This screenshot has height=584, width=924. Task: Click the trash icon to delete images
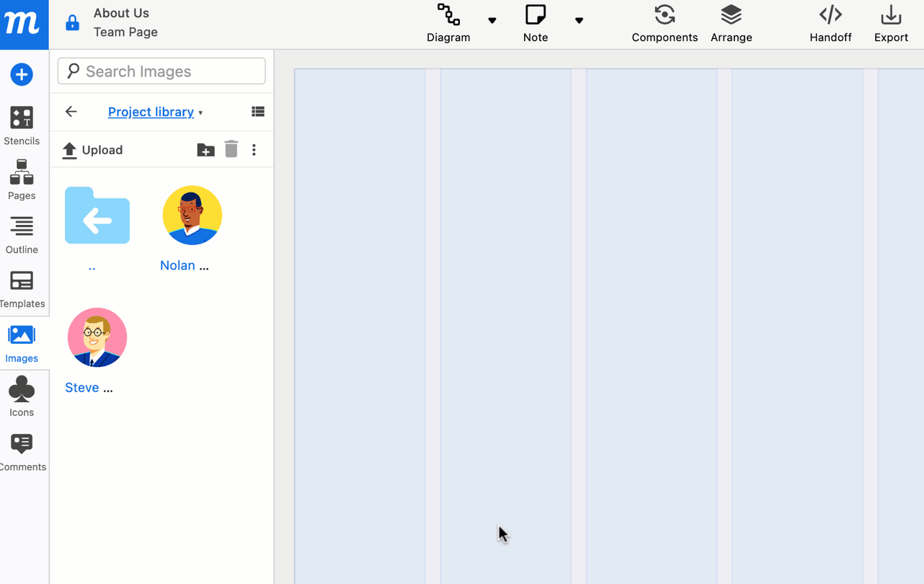click(x=231, y=149)
